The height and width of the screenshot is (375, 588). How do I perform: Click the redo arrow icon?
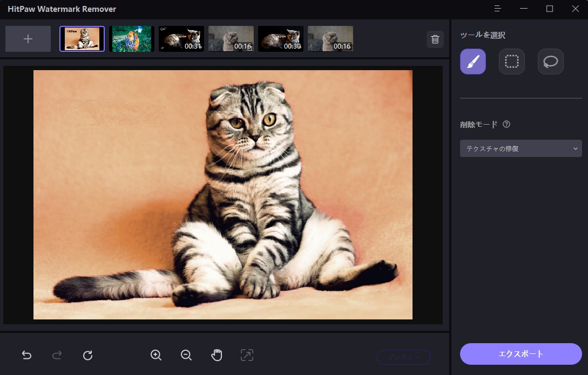tap(57, 355)
